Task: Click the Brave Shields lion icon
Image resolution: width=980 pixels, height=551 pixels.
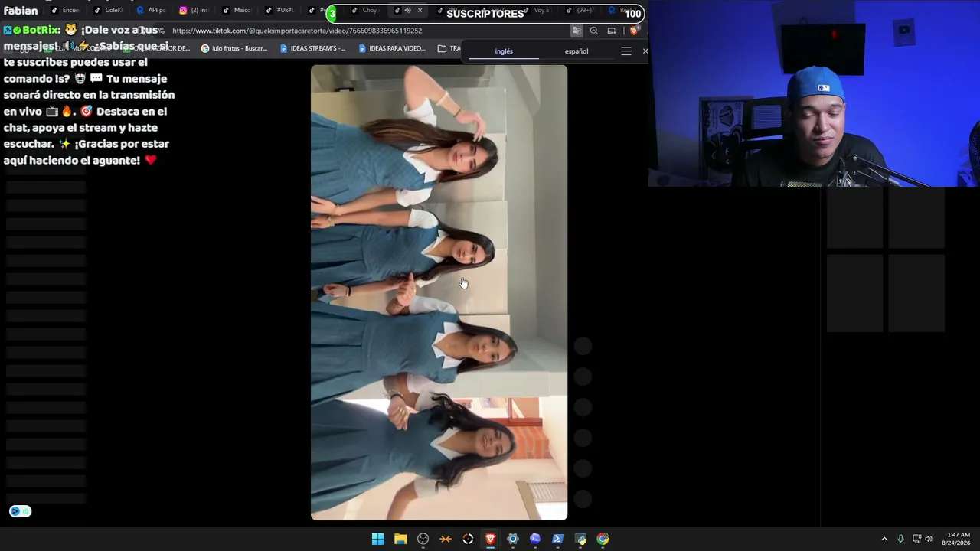Action: [x=634, y=31]
